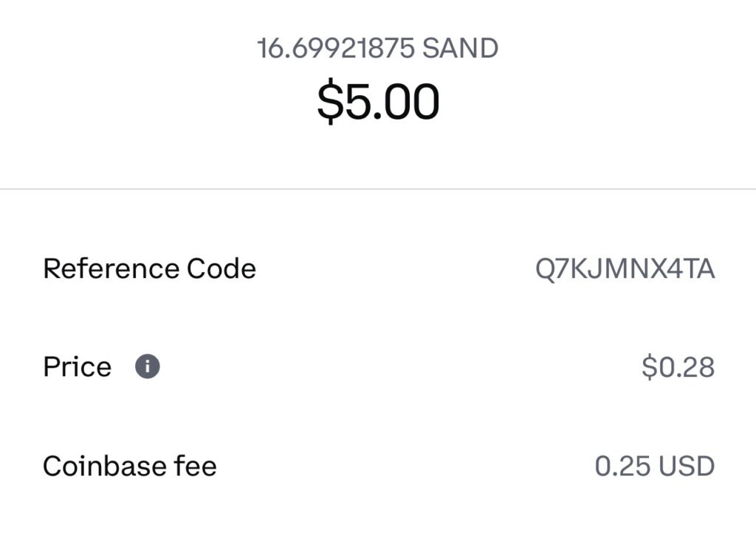
Task: Tap the word SAND in the top line
Action: pos(460,48)
